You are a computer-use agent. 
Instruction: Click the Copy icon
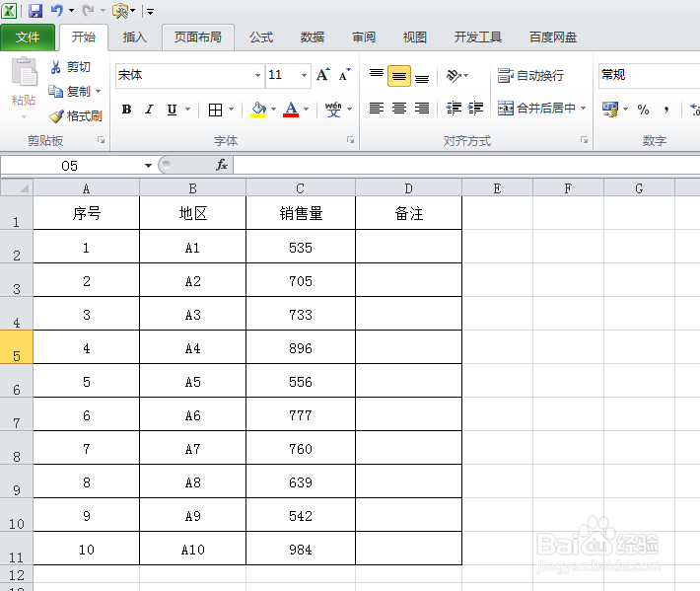pyautogui.click(x=56, y=92)
